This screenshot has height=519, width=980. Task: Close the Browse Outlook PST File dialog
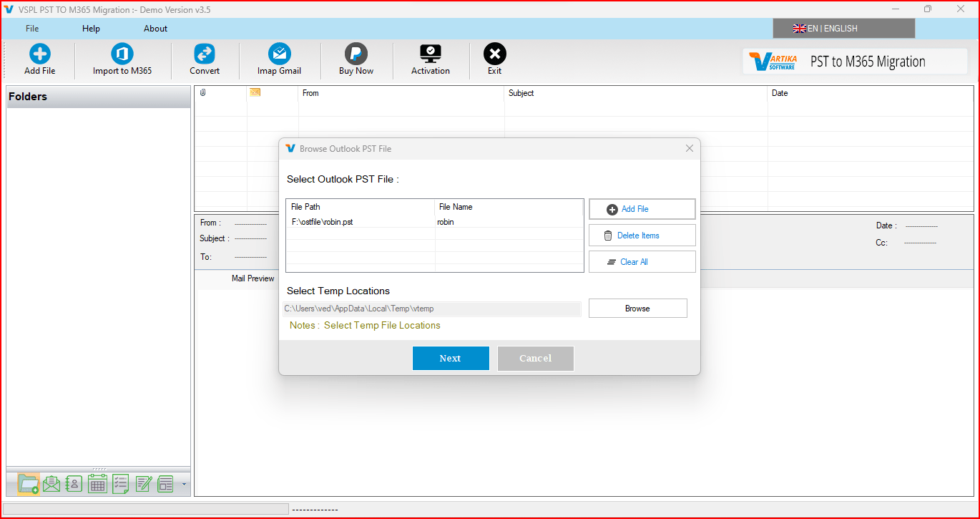690,148
